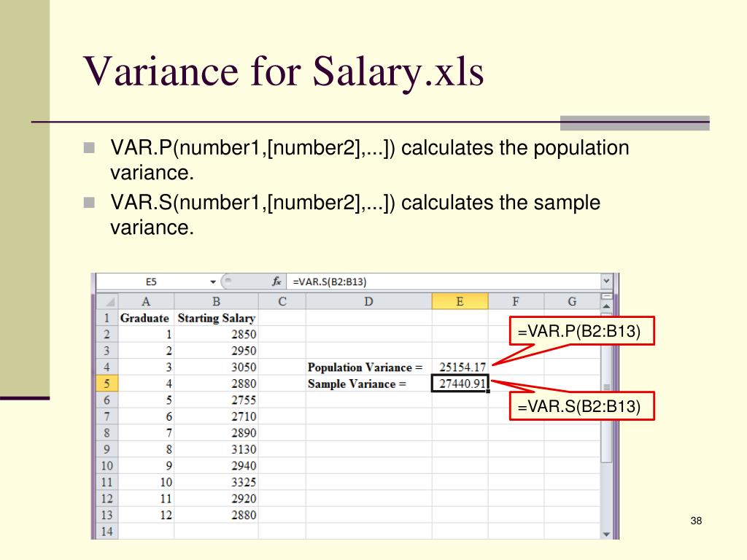Image resolution: width=747 pixels, height=560 pixels.
Task: Click the vertical scrollbar up arrow
Action: (606, 306)
